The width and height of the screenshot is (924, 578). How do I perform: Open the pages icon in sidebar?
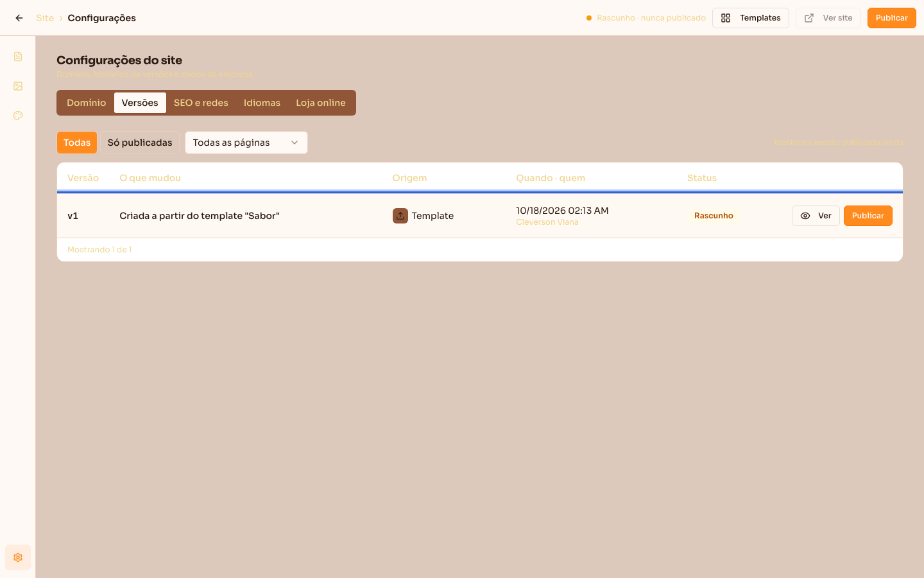pos(18,57)
